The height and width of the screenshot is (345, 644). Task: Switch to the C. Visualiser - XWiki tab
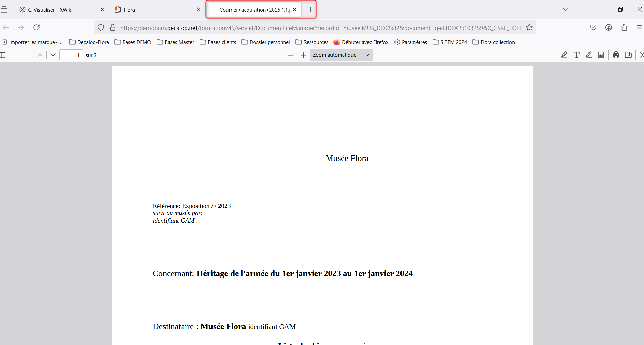58,10
